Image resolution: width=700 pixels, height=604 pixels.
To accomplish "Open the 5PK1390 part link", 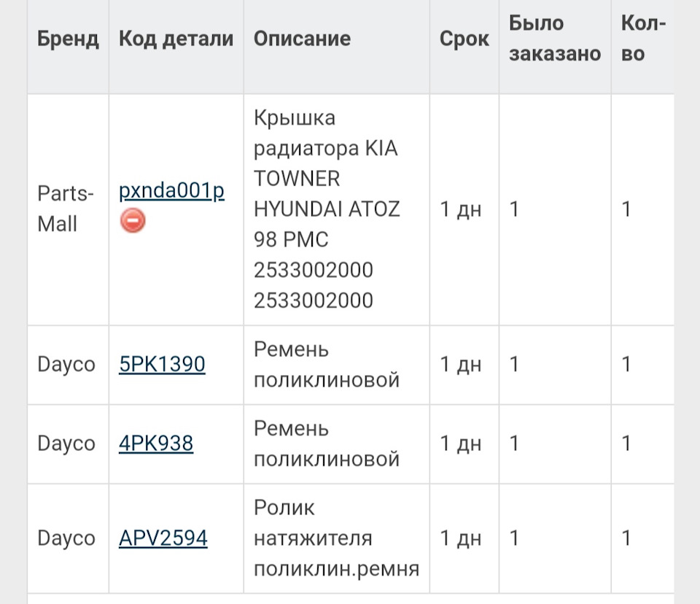I will [x=162, y=364].
